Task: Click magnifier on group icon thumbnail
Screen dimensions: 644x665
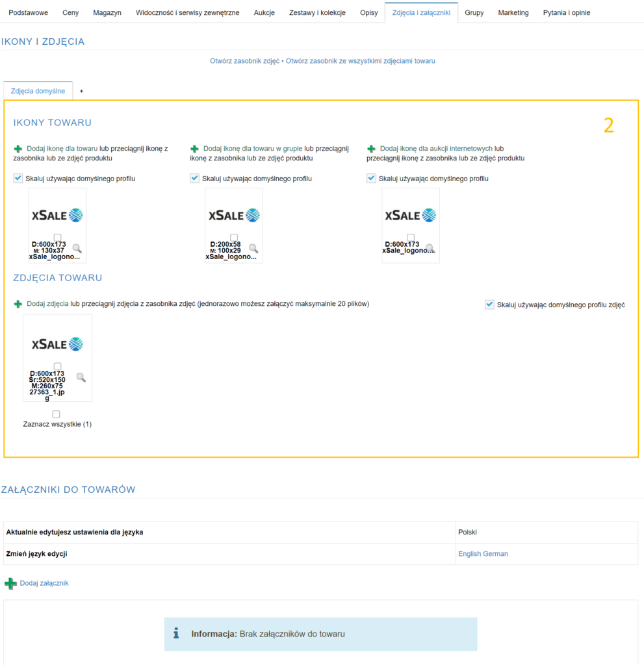Action: pyautogui.click(x=253, y=248)
